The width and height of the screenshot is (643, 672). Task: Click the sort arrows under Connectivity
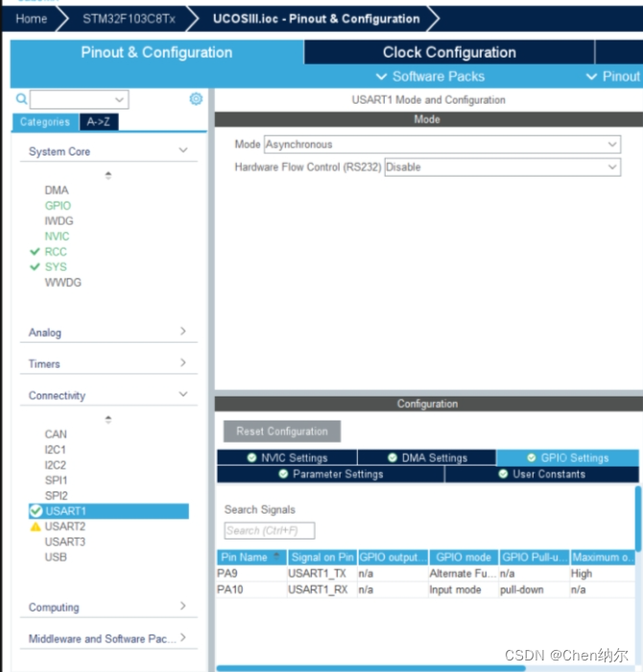click(x=108, y=420)
